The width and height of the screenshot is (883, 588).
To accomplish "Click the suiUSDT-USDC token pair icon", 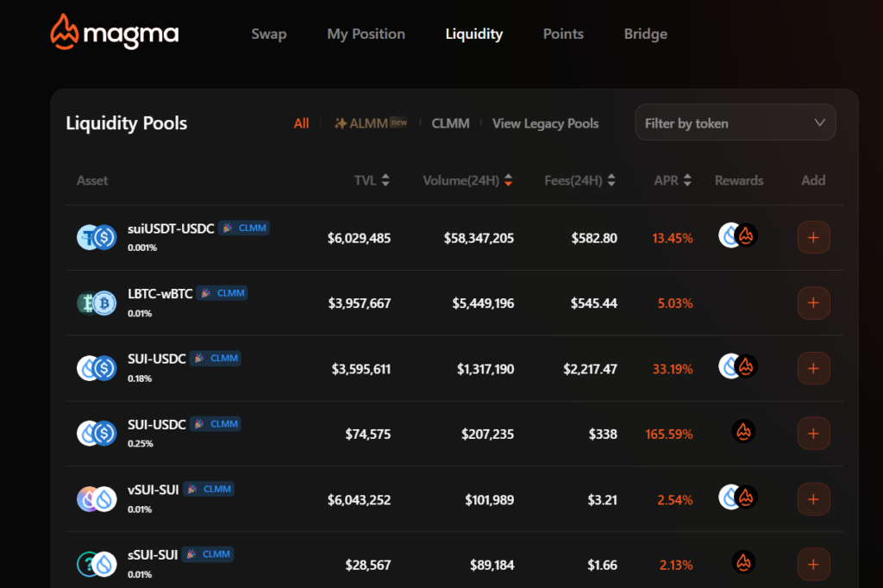I will [97, 237].
